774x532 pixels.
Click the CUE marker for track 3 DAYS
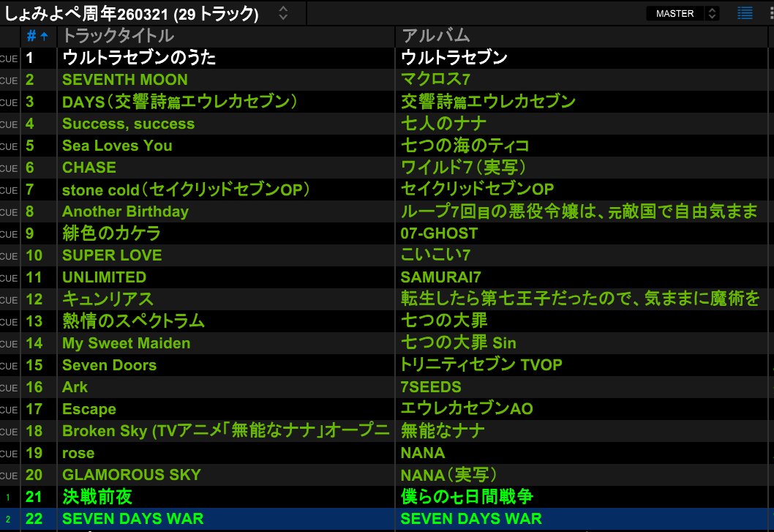point(9,102)
